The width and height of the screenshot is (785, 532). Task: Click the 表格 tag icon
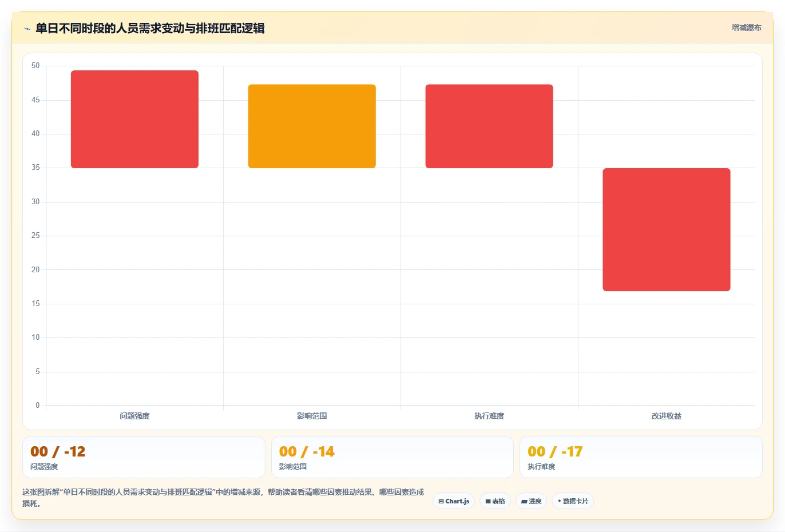(x=488, y=501)
